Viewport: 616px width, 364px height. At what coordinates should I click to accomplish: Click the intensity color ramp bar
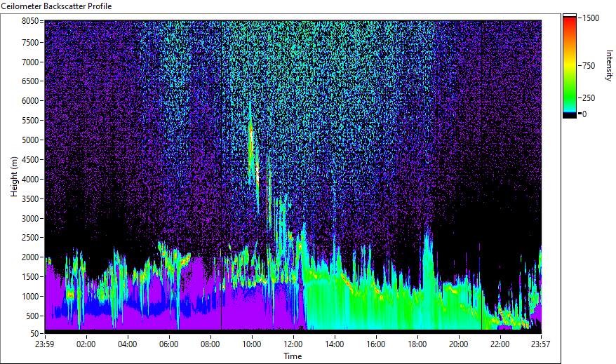point(570,66)
